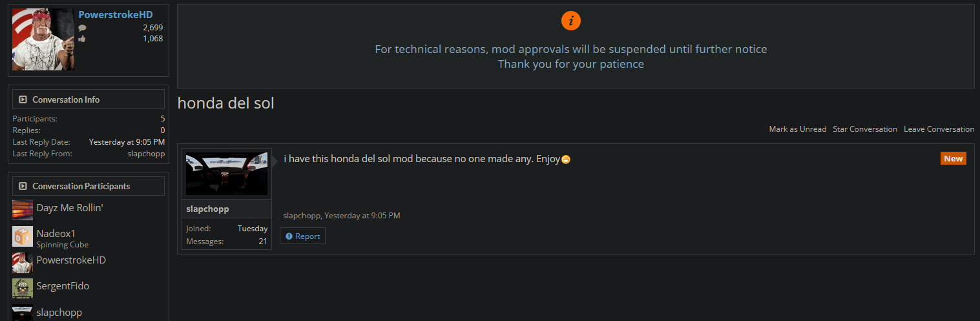The image size is (980, 321).
Task: Open Dayz Me Rollin' avatar icon
Action: point(23,210)
